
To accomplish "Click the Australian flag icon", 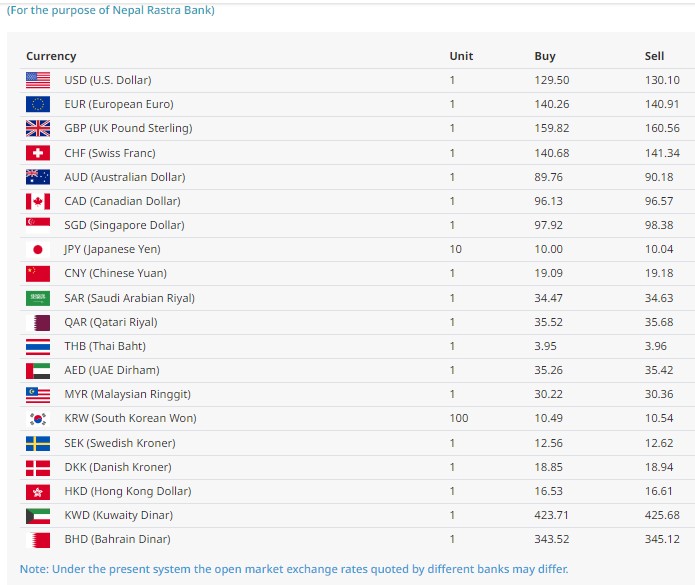I will coord(38,177).
